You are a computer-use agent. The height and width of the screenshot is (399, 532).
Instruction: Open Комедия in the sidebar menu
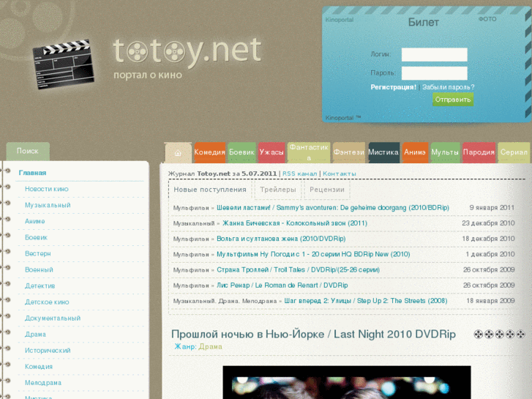coord(39,367)
